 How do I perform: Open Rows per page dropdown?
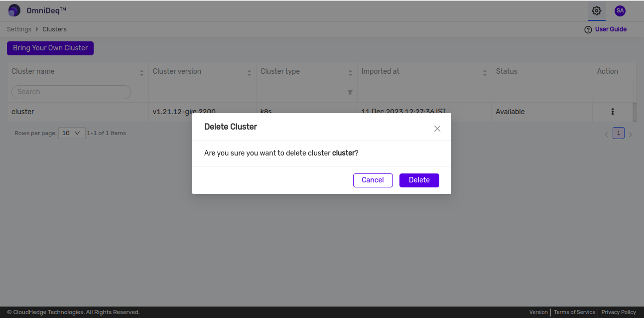[x=72, y=133]
